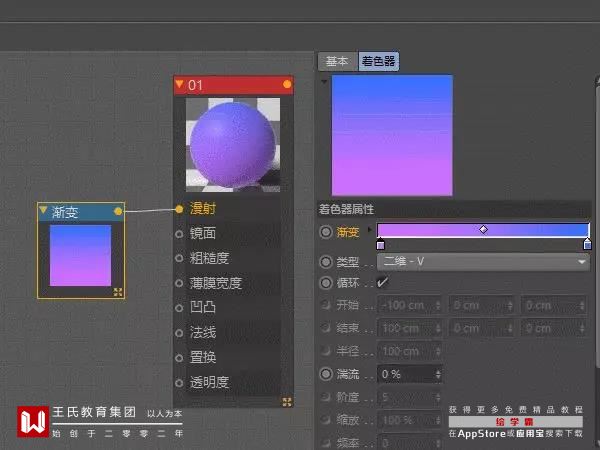The width and height of the screenshot is (600, 450).
Task: Click the 镜面 label in 01 node
Action: (x=203, y=233)
